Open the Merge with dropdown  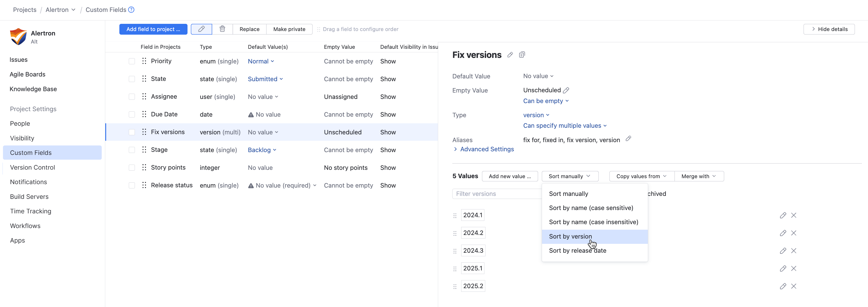(x=698, y=176)
